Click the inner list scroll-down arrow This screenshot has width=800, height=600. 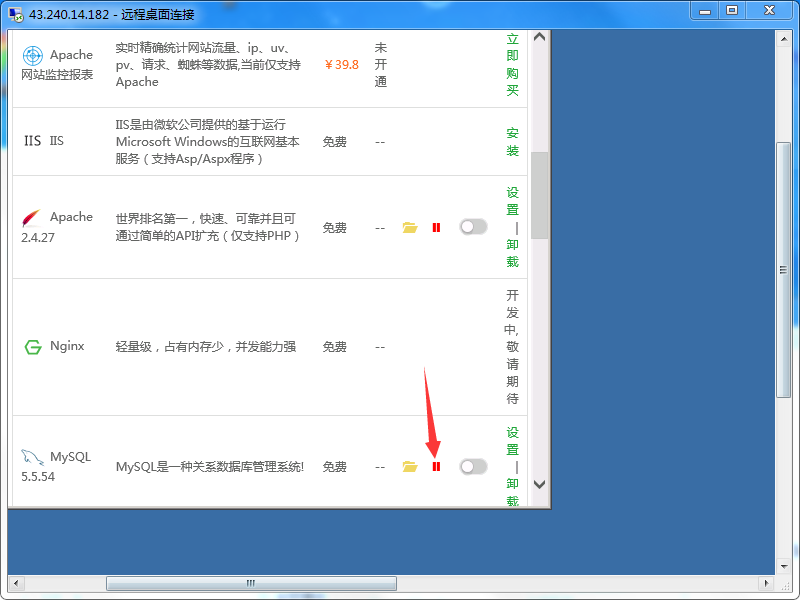539,484
